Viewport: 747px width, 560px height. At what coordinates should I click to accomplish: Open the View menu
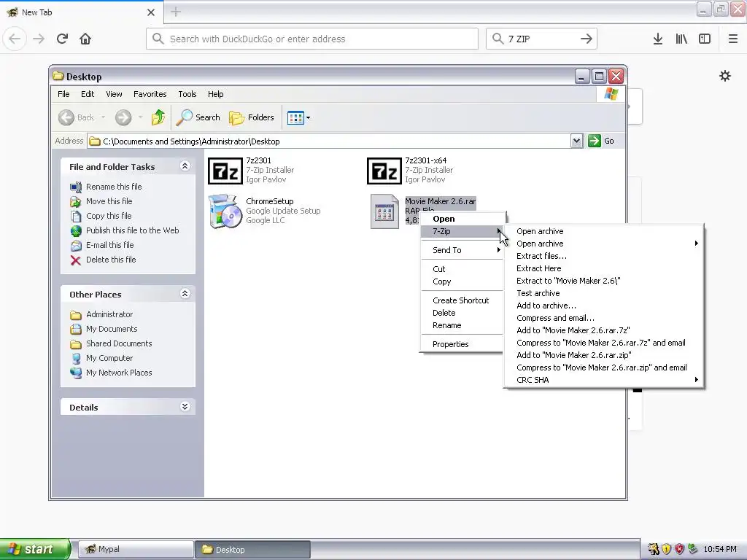point(114,94)
